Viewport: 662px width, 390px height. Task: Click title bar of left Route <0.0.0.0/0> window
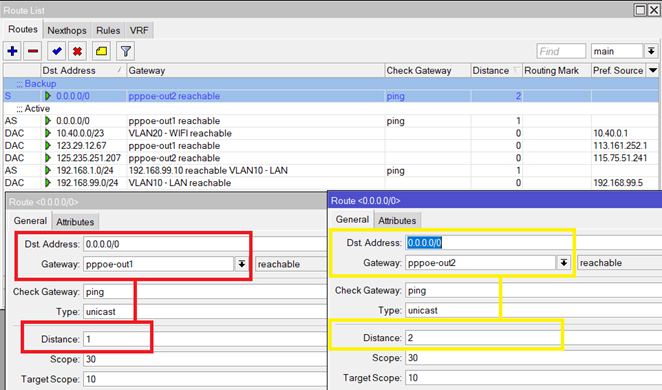[167, 202]
